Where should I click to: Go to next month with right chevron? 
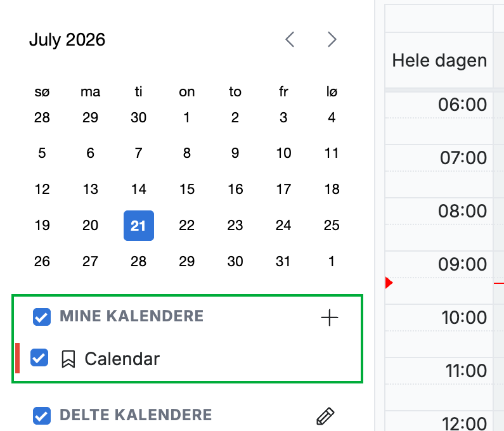pos(332,39)
